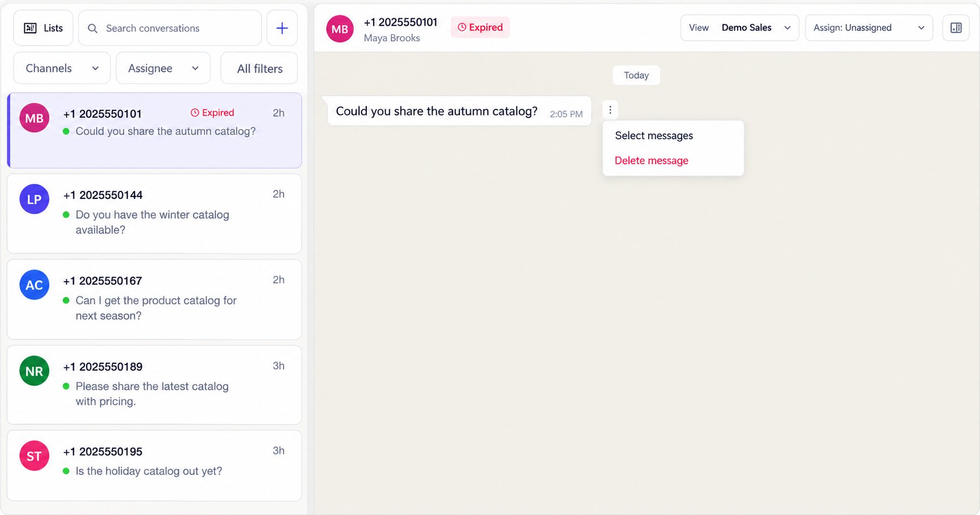Open the Assign: Unassigned dropdown
The height and width of the screenshot is (515, 980).
[869, 28]
